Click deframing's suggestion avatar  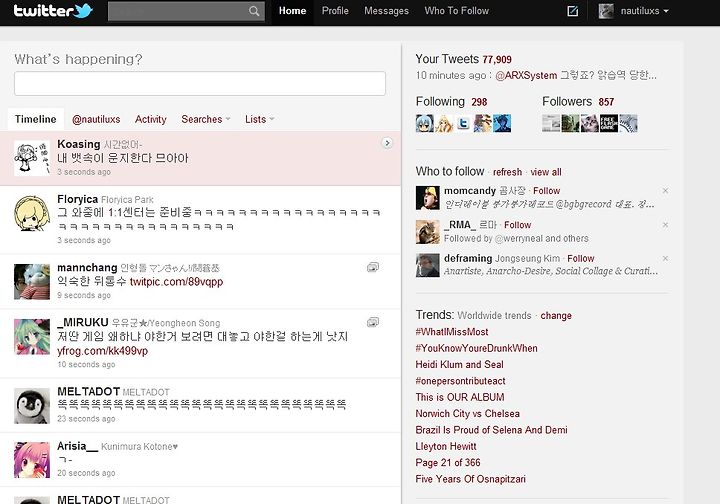click(428, 265)
